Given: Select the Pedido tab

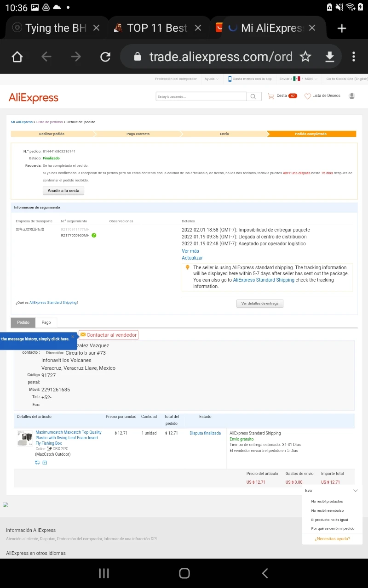Looking at the screenshot, I should [x=23, y=322].
